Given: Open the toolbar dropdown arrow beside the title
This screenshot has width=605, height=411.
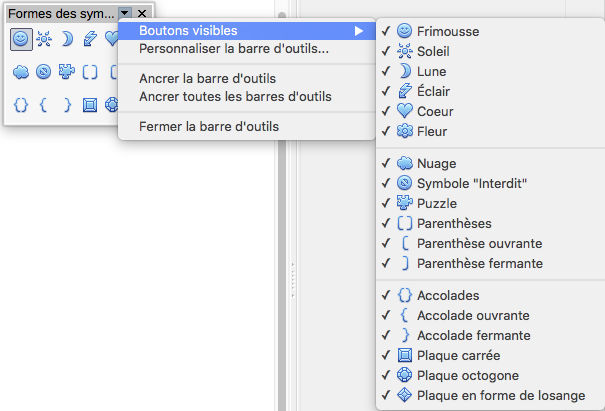Looking at the screenshot, I should pyautogui.click(x=125, y=14).
